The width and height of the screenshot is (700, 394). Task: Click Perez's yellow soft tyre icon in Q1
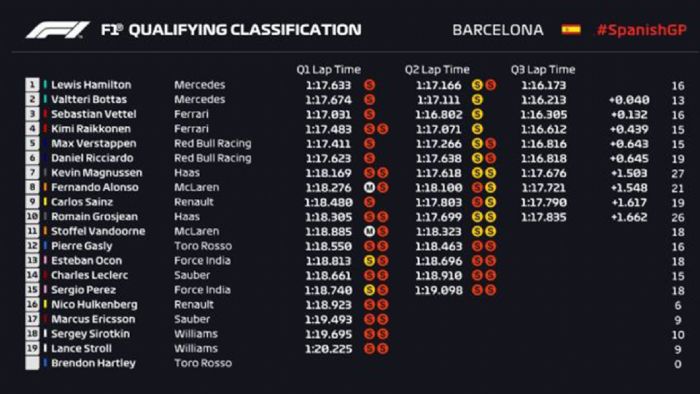369,290
